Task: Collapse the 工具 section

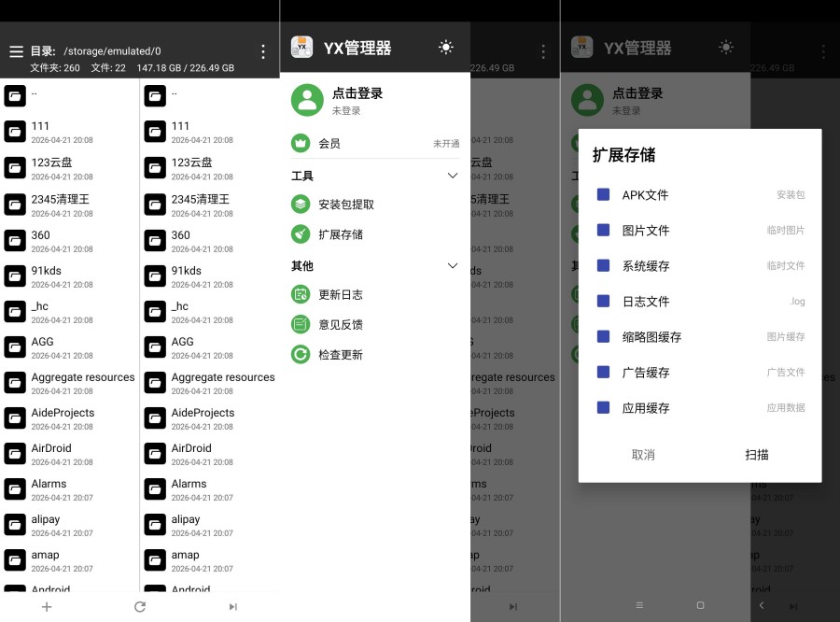Action: (453, 176)
